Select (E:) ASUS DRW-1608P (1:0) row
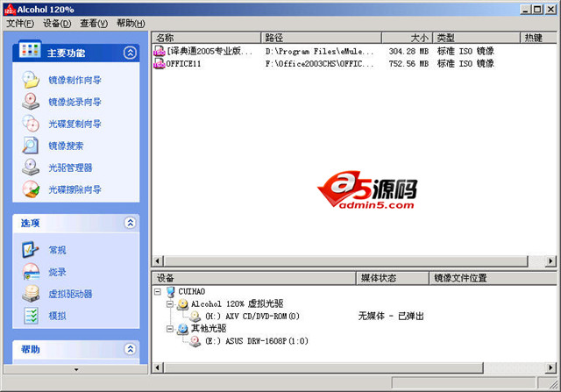This screenshot has width=561, height=392. click(257, 341)
